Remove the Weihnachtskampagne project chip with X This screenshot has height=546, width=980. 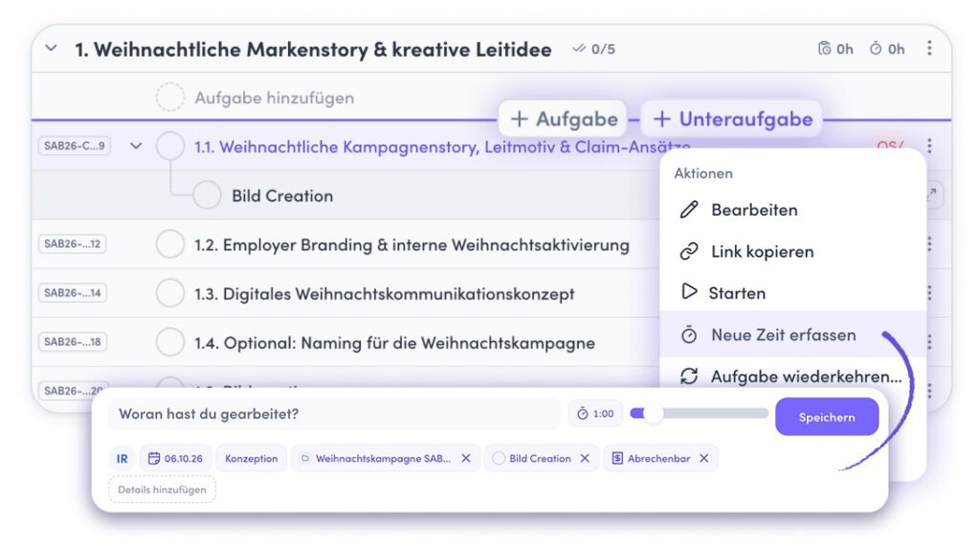(466, 459)
